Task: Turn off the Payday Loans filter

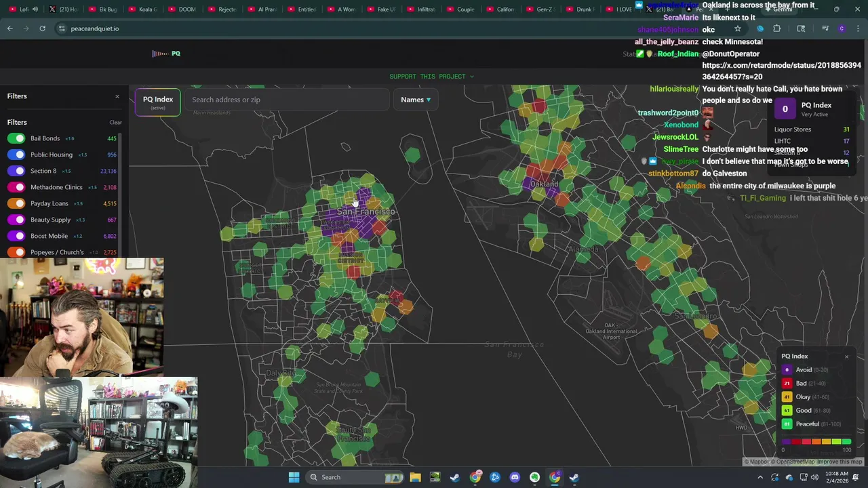Action: (16, 203)
